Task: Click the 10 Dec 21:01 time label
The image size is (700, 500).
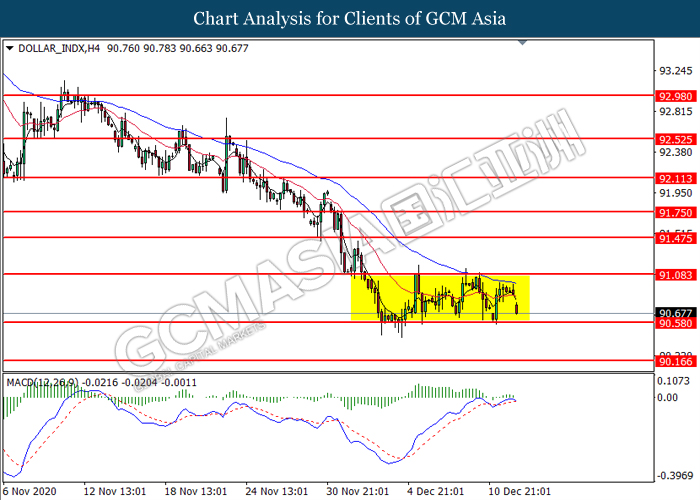Action: (520, 492)
